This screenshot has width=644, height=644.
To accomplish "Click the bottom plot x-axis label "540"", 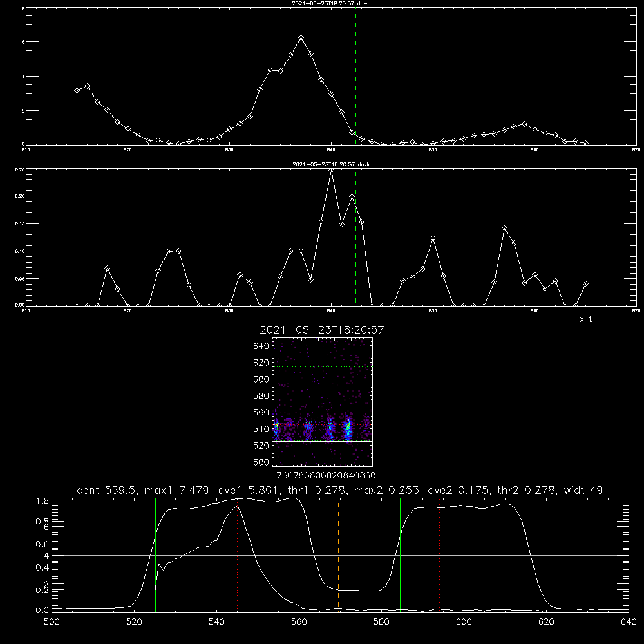I will 216,622.
